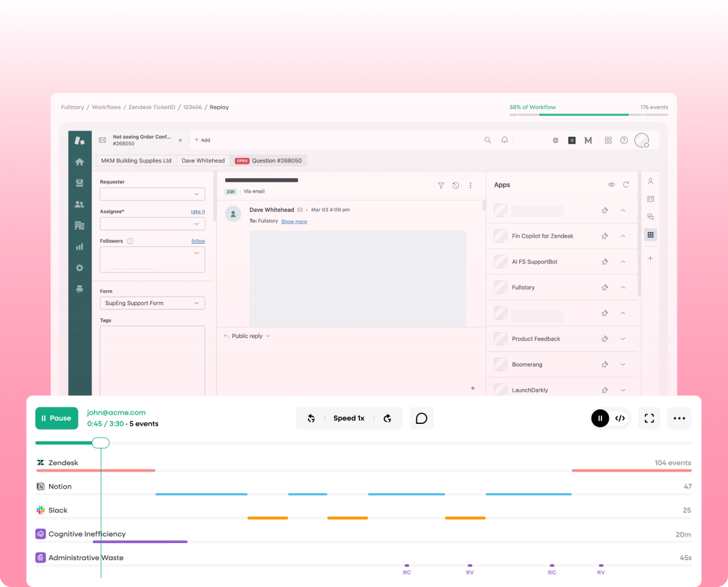The image size is (728, 587).
Task: Open the Reporting bar-chart icon
Action: pos(79,246)
